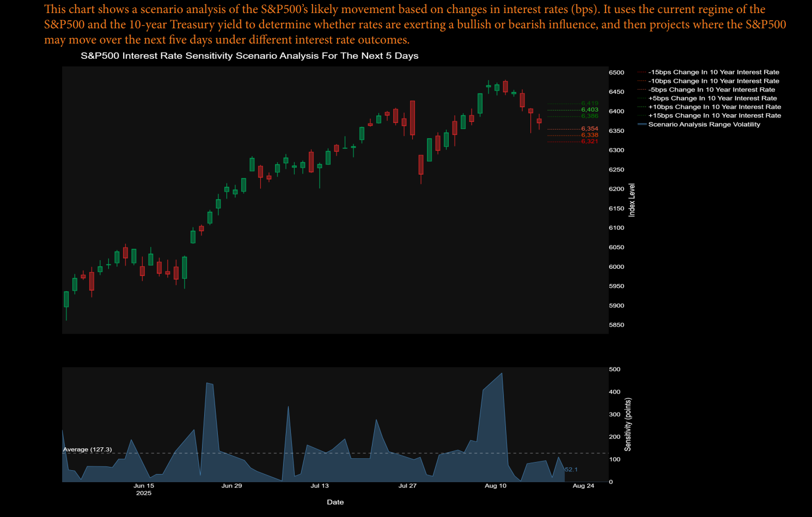Click the 6000 index level tick
Viewport: 812px width, 517px height.
[x=616, y=267]
